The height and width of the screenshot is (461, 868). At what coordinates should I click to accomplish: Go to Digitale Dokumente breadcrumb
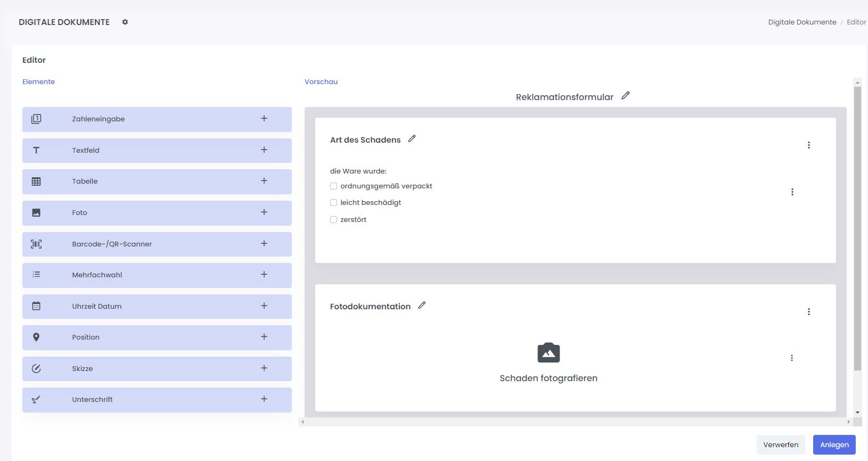[x=802, y=22]
